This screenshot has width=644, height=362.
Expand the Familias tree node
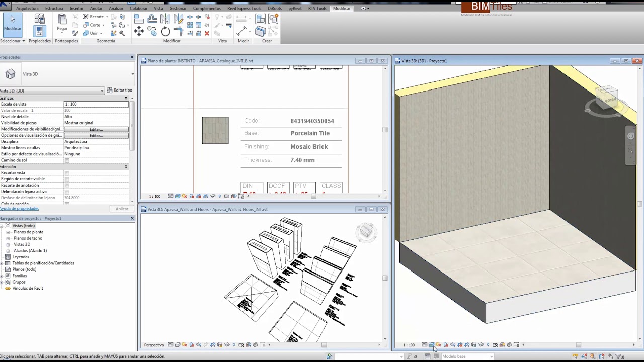[2, 276]
